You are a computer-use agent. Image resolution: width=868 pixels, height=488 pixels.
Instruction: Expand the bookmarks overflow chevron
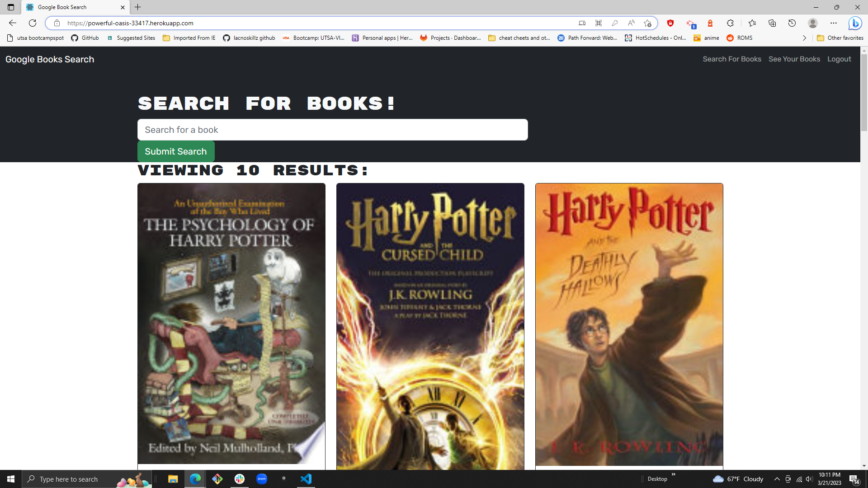804,38
